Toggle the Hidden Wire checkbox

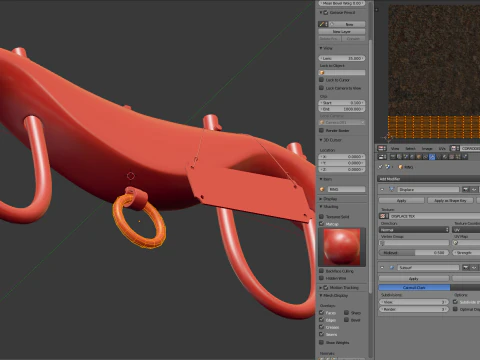point(321,278)
